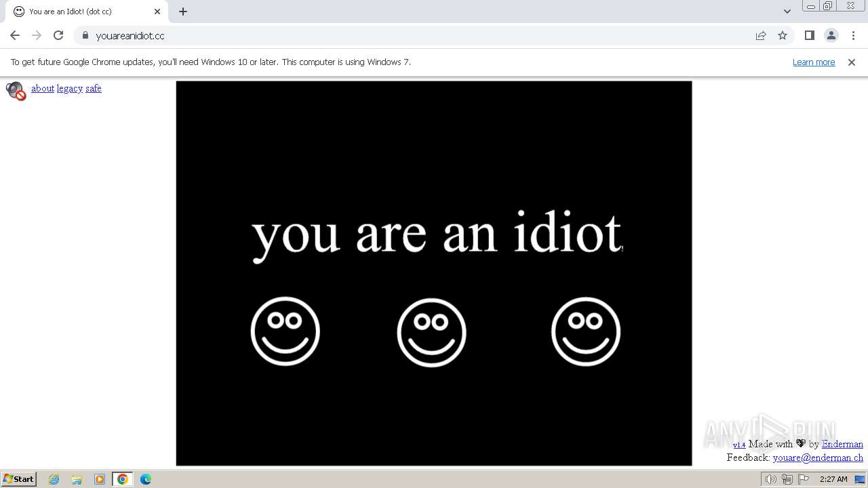Open Windows Explorer folder from the taskbar

(77, 479)
